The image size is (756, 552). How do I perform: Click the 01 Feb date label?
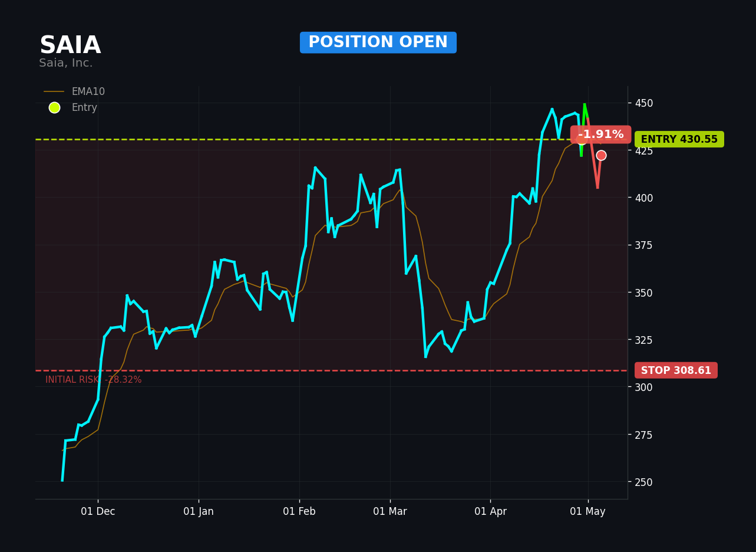299,511
